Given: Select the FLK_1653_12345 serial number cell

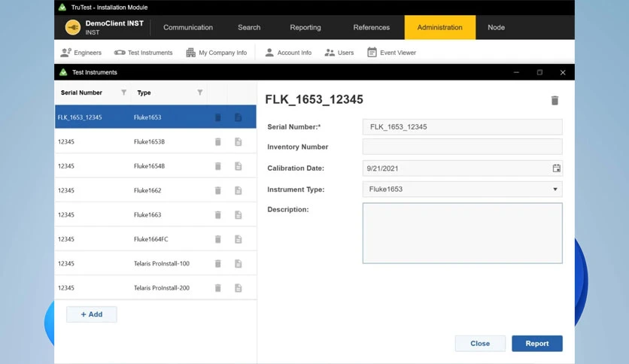Looking at the screenshot, I should tap(80, 117).
